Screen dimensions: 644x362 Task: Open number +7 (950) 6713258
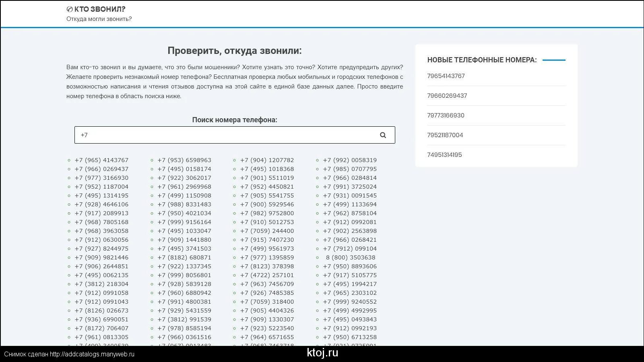click(350, 337)
